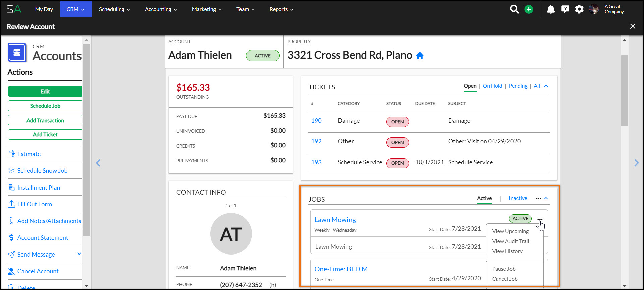Select View Audit Trail from job menu
The height and width of the screenshot is (290, 644).
click(x=511, y=241)
